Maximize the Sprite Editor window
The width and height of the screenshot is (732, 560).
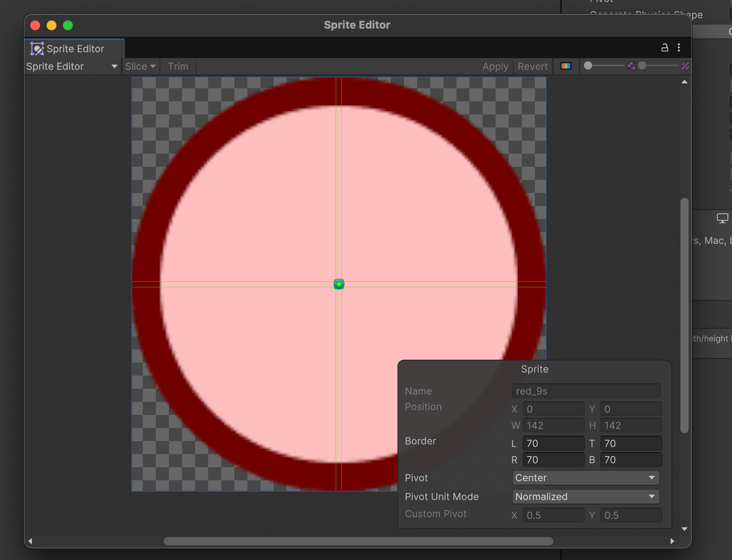[x=68, y=25]
